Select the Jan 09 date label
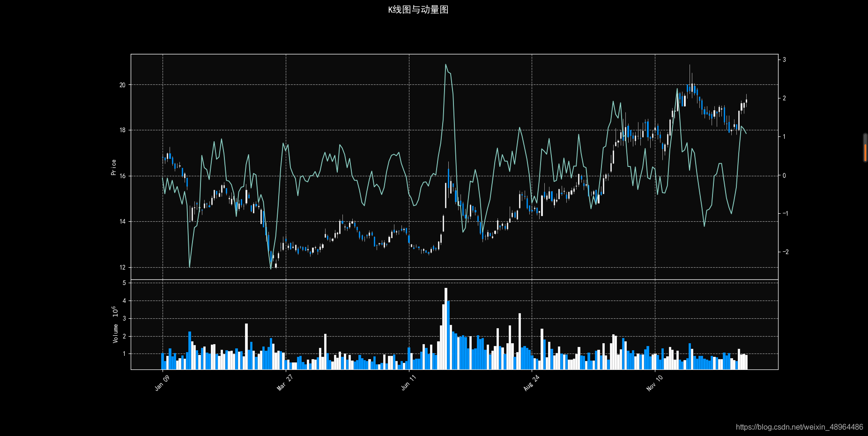This screenshot has width=868, height=436. pyautogui.click(x=162, y=383)
